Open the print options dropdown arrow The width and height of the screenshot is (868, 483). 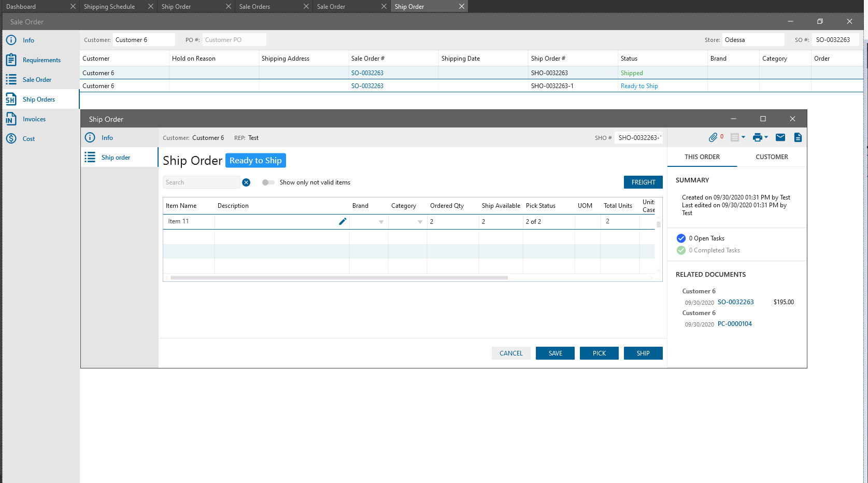(x=766, y=137)
